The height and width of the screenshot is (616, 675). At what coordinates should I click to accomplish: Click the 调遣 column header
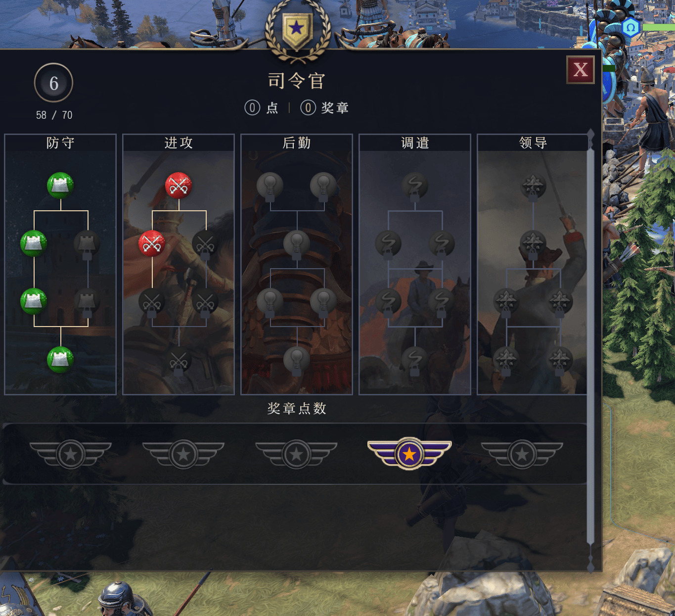pos(415,143)
